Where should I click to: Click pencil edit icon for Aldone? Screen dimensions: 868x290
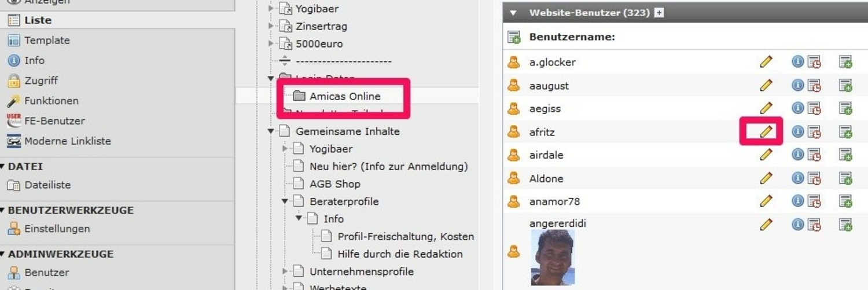[766, 178]
